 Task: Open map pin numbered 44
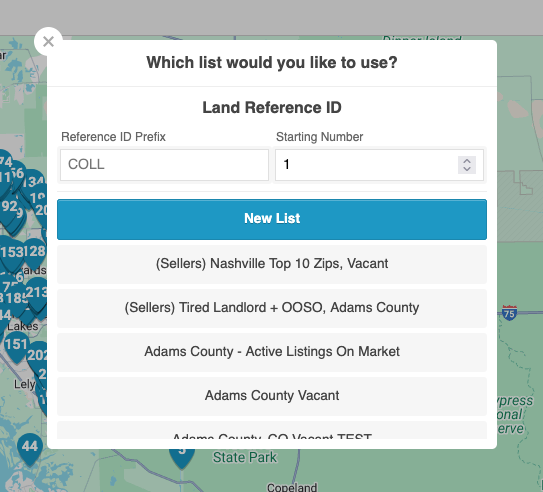click(x=30, y=449)
